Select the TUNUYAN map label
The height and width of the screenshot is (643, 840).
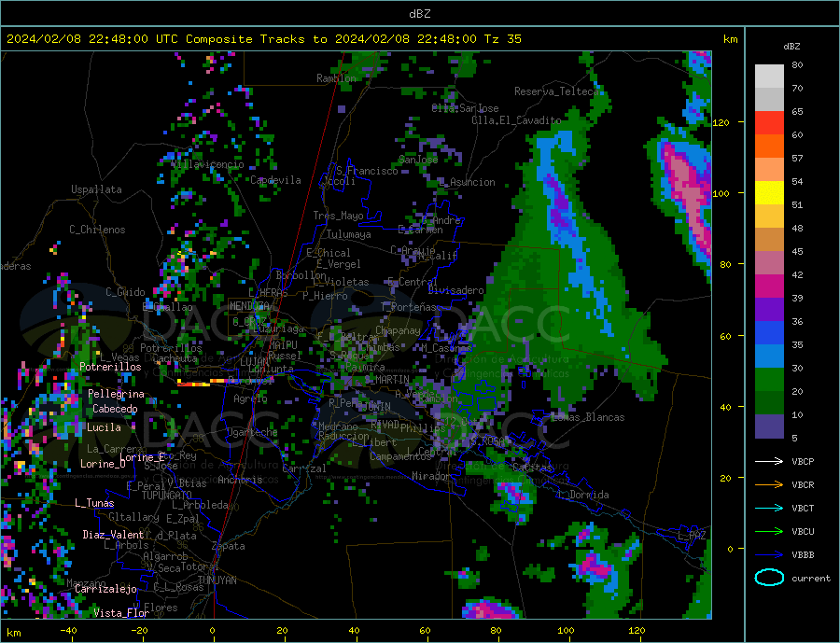click(x=217, y=580)
